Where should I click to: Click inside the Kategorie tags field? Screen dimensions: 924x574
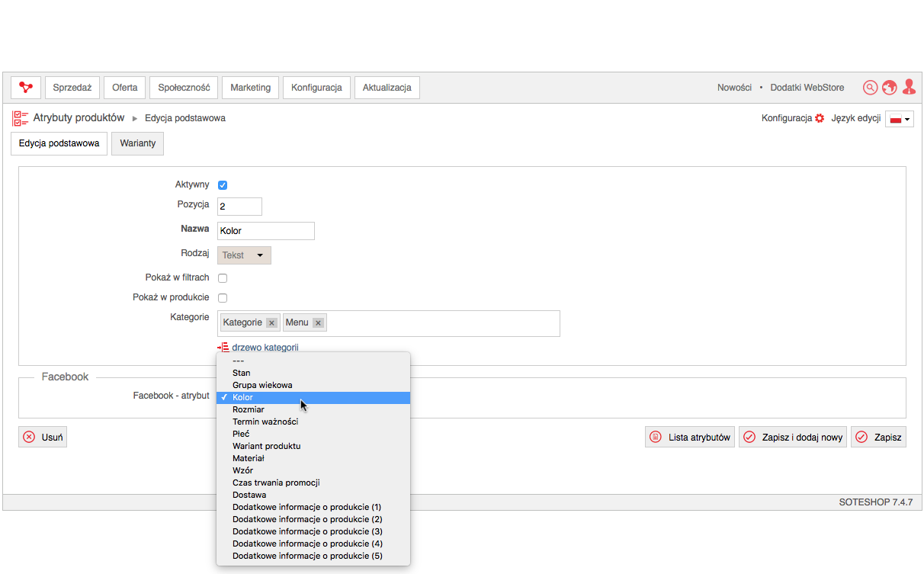click(x=389, y=323)
